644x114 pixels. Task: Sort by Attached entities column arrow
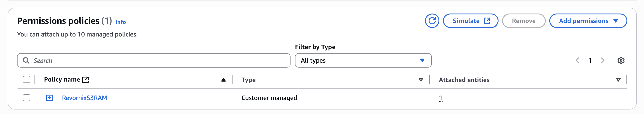pyautogui.click(x=618, y=80)
